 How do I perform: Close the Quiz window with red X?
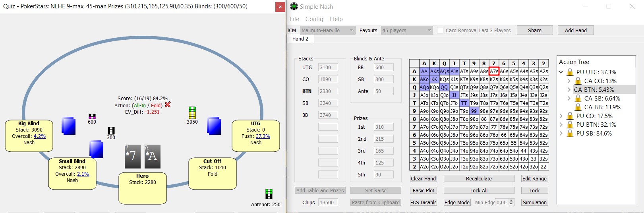click(x=280, y=7)
